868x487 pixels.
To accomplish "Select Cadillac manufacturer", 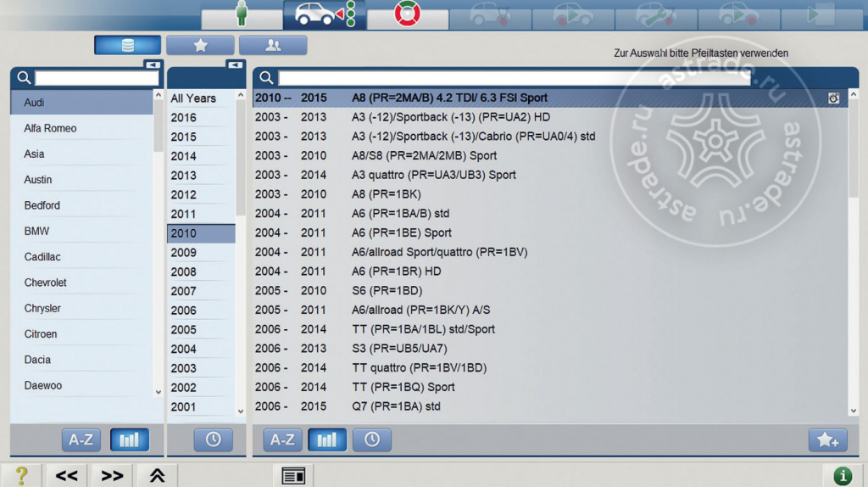I will [x=81, y=256].
